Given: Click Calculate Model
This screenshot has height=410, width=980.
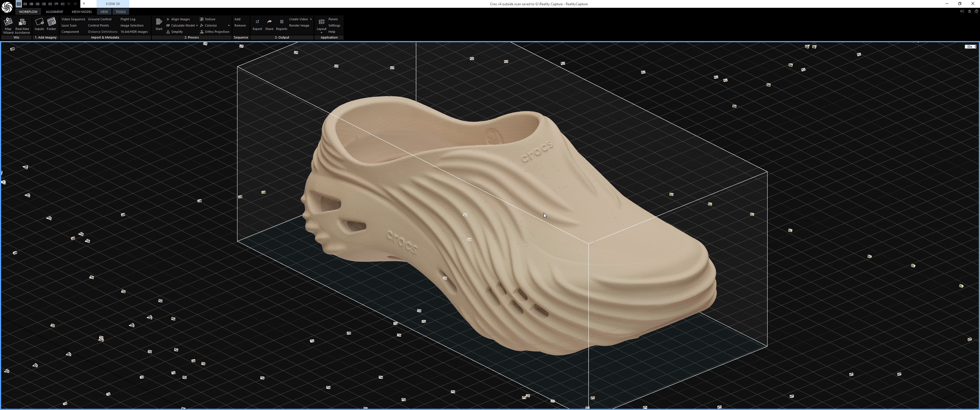Looking at the screenshot, I should click(180, 25).
